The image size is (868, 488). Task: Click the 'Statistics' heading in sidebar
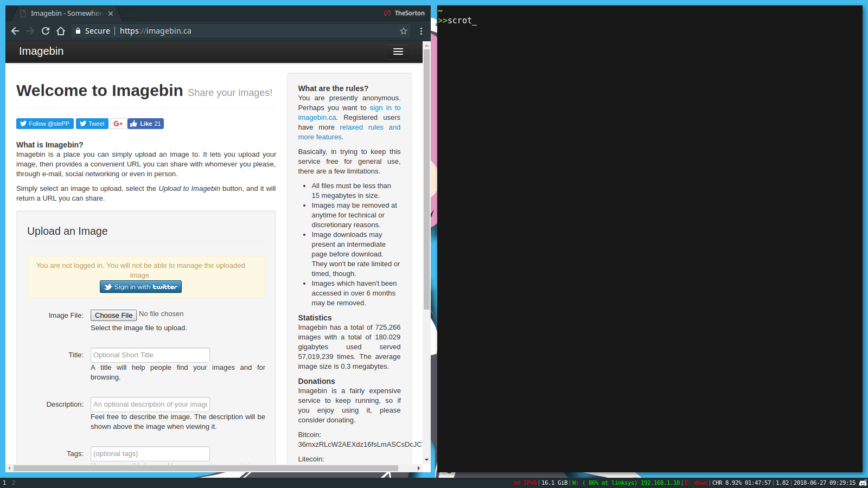click(x=315, y=318)
